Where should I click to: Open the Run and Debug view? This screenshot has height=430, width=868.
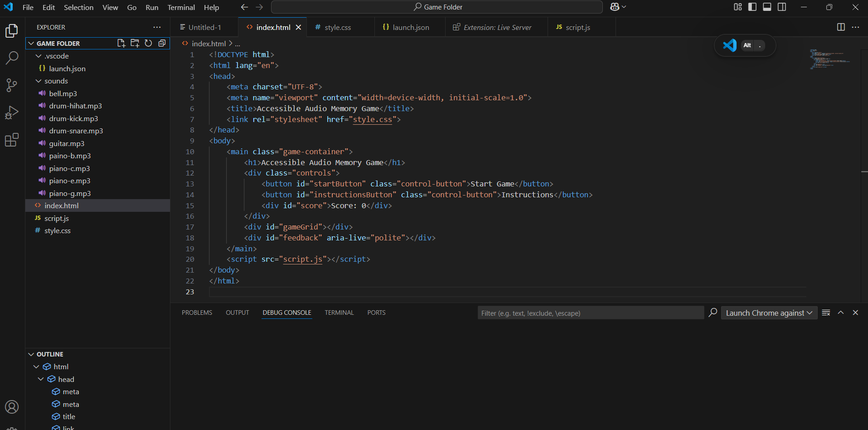pos(12,112)
